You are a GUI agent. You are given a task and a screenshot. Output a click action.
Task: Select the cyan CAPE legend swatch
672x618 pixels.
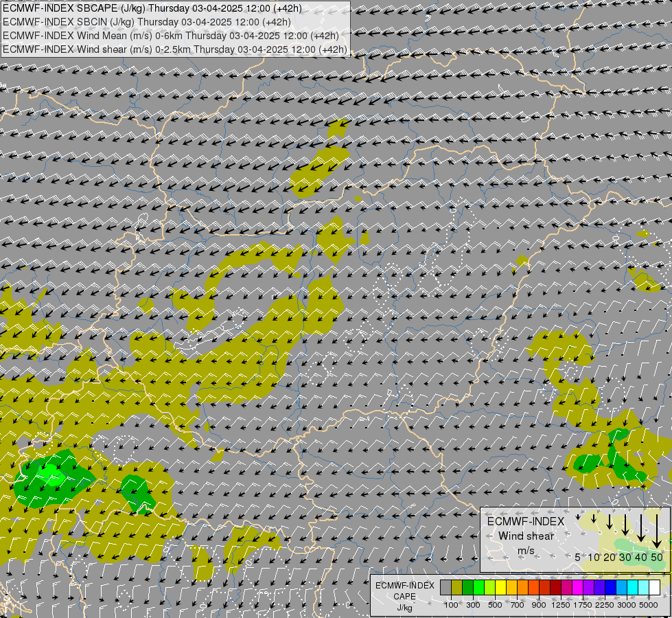pyautogui.click(x=632, y=588)
